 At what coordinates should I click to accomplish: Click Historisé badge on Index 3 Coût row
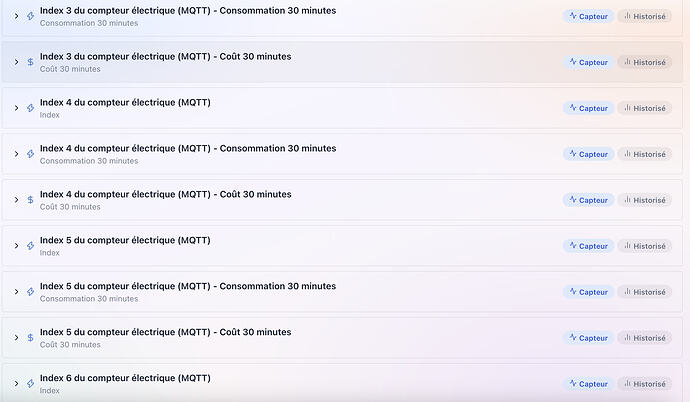tap(645, 62)
